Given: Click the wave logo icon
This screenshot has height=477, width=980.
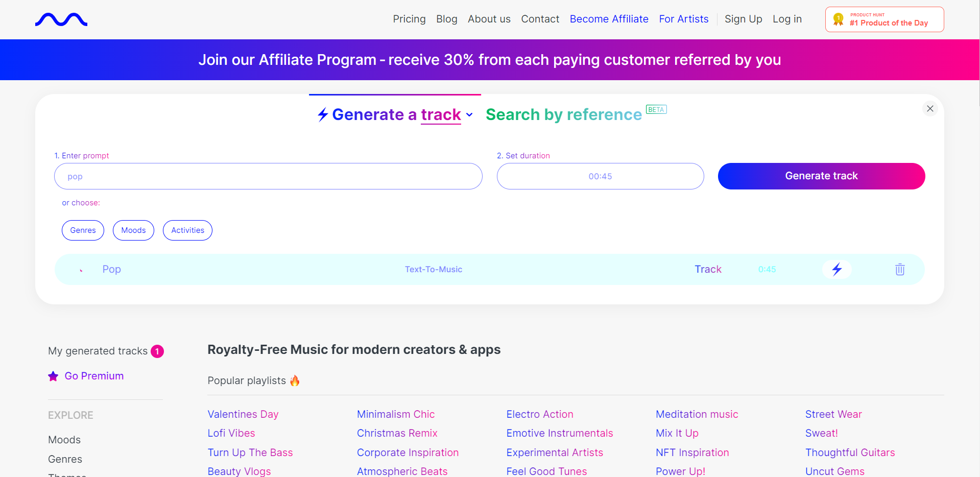Looking at the screenshot, I should click(61, 19).
